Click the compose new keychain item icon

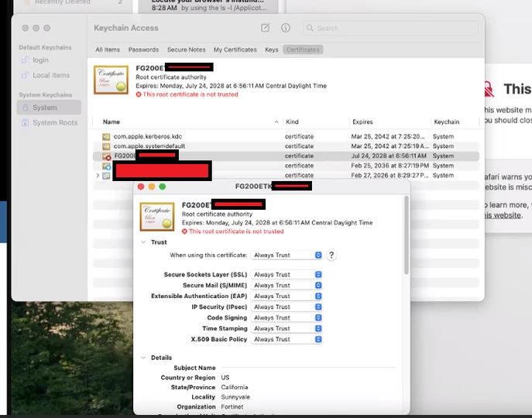(x=265, y=28)
